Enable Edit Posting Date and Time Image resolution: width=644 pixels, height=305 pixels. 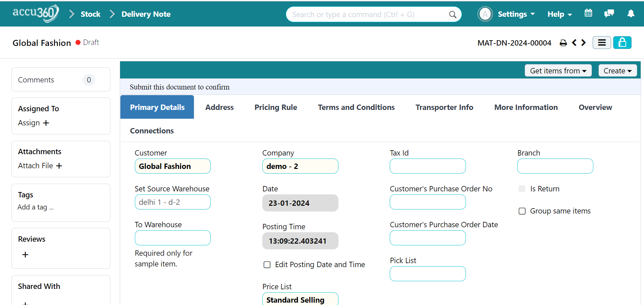267,265
